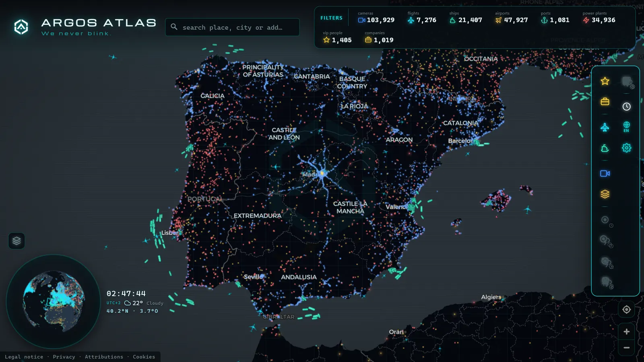Open the clock history icon
Viewport: 644px width, 362px height.
point(627,107)
